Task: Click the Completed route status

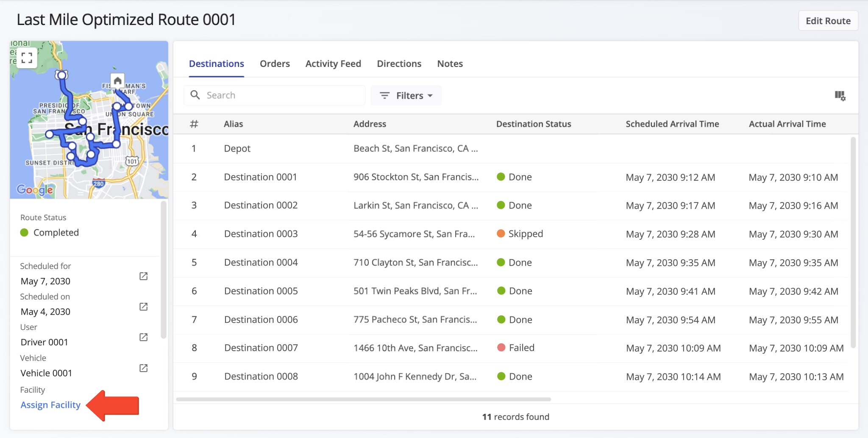Action: [x=50, y=233]
